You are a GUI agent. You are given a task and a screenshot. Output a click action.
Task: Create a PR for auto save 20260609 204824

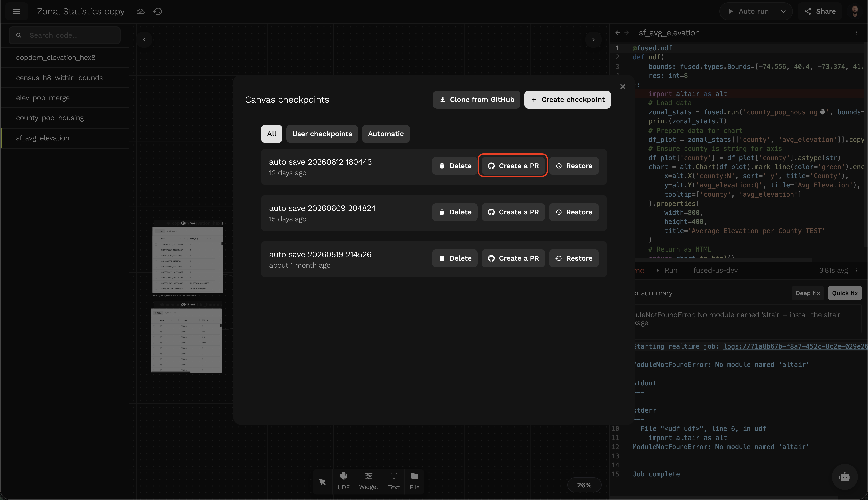(513, 212)
